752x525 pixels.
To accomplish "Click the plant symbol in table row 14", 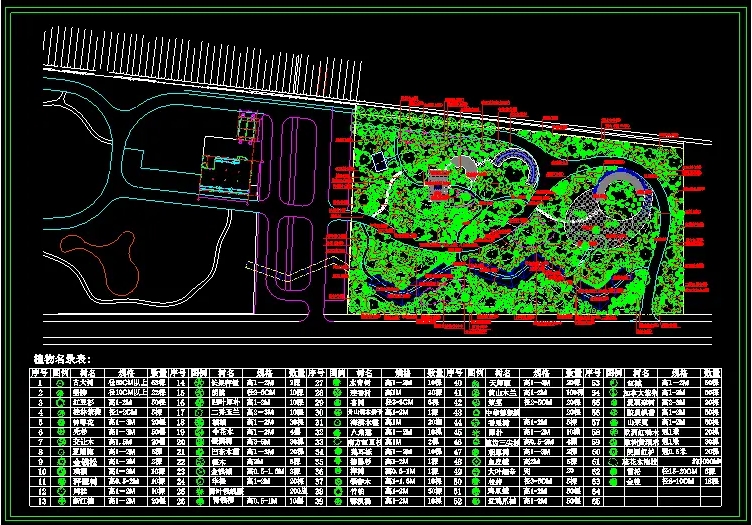I will (198, 382).
